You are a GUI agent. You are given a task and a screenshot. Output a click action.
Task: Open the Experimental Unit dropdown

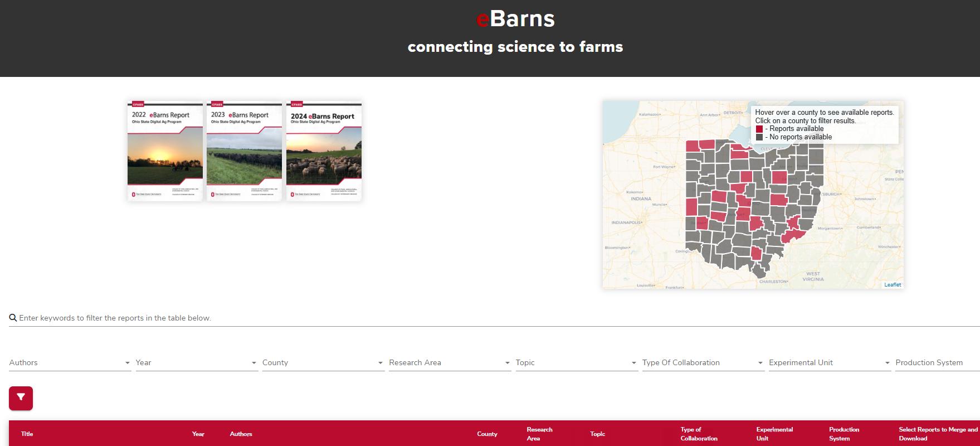coord(830,362)
